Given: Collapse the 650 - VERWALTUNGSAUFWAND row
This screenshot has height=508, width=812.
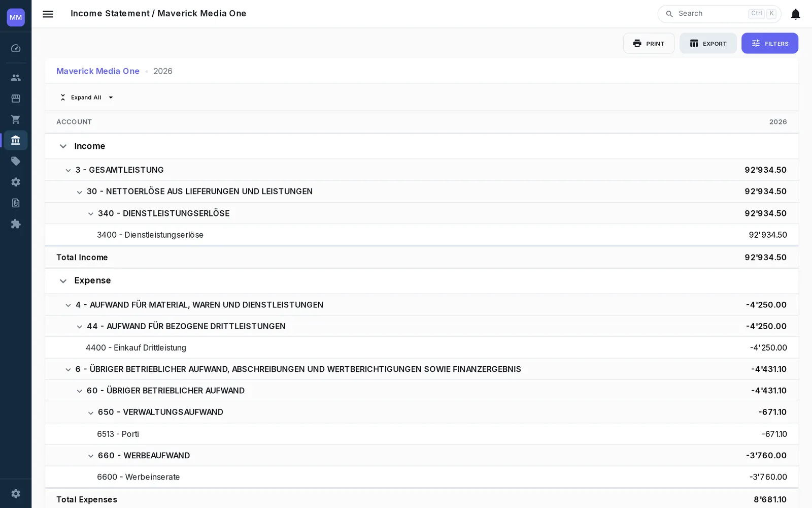Looking at the screenshot, I should coord(91,412).
